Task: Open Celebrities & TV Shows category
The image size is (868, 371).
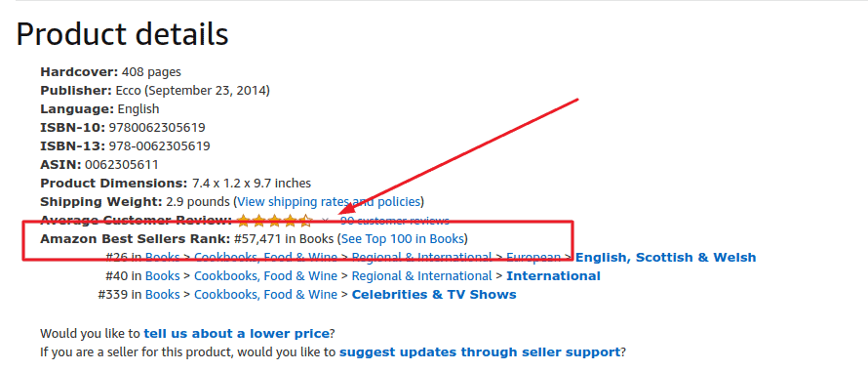Action: (434, 295)
